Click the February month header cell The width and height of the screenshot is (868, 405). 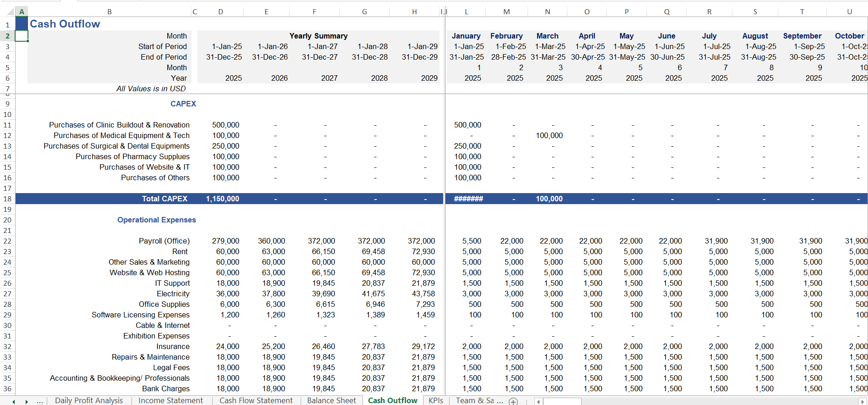[506, 36]
